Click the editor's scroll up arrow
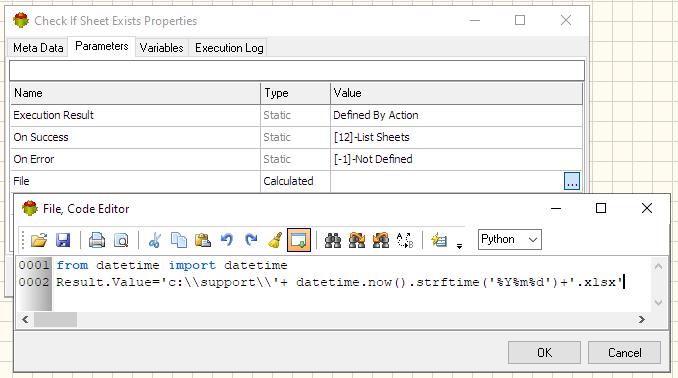Image resolution: width=678 pixels, height=378 pixels. coord(658,266)
